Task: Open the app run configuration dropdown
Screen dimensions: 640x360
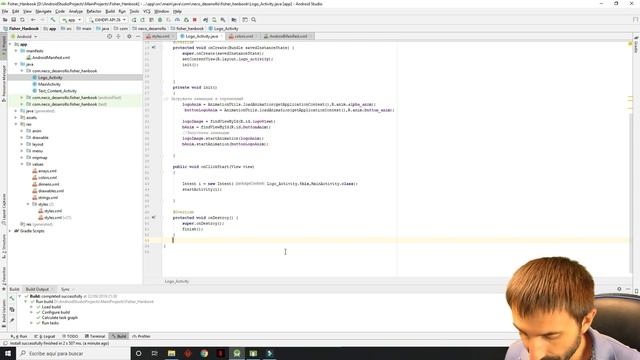Action: click(71, 20)
